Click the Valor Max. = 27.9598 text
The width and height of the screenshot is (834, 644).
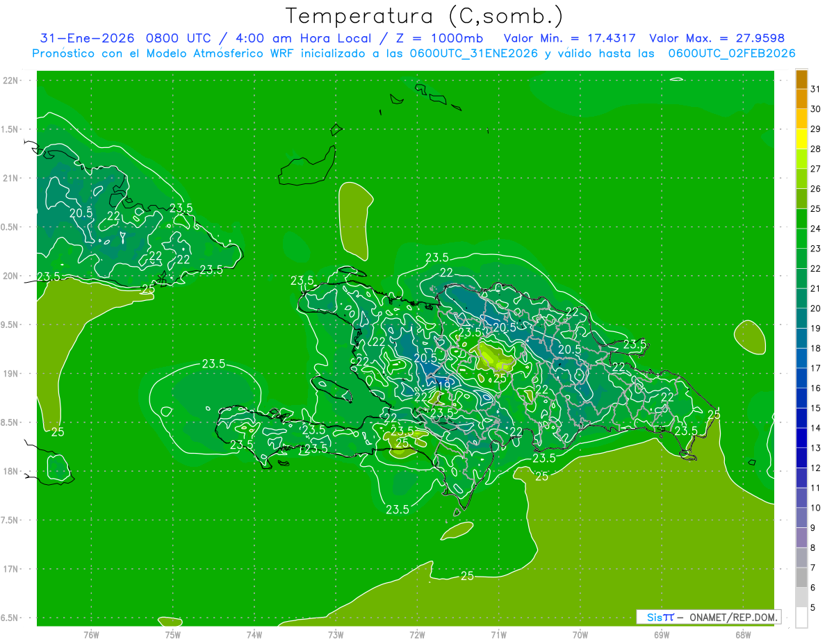[716, 38]
